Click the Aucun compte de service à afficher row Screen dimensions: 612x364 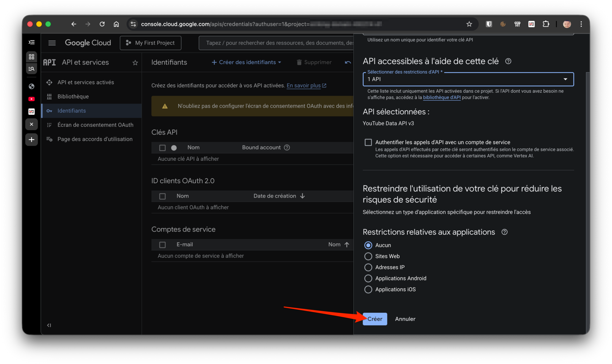252,256
